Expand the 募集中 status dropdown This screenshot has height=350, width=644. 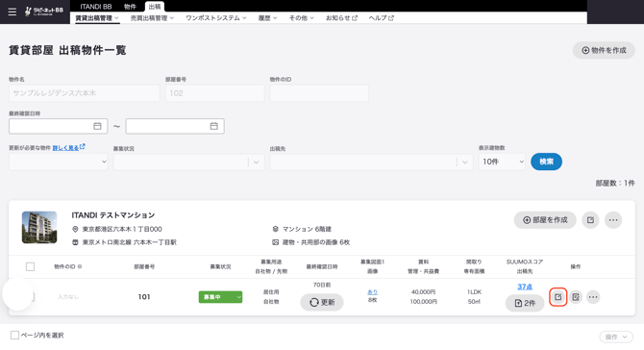220,297
